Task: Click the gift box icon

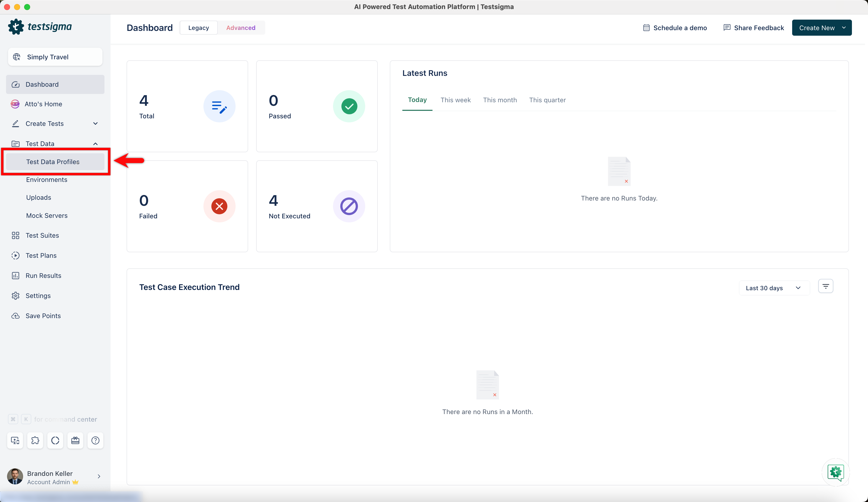Action: click(75, 440)
